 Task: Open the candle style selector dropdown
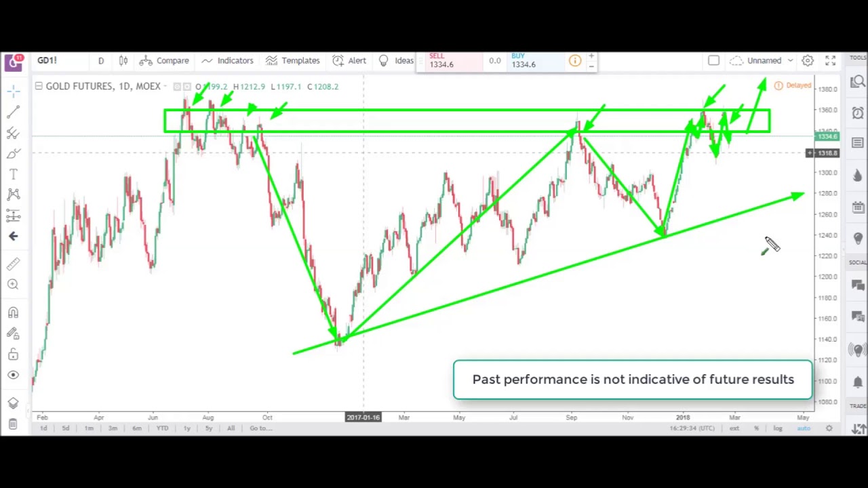pos(123,60)
